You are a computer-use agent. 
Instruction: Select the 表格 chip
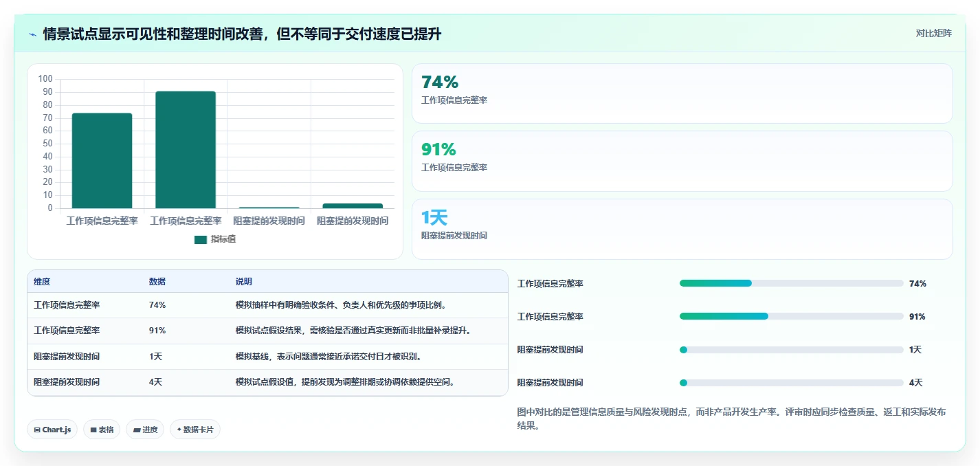click(102, 430)
